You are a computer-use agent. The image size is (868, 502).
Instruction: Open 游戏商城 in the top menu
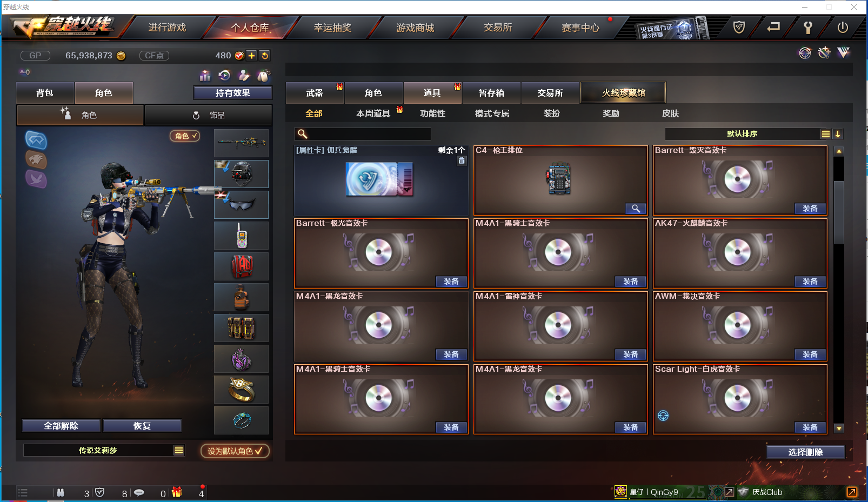point(415,28)
